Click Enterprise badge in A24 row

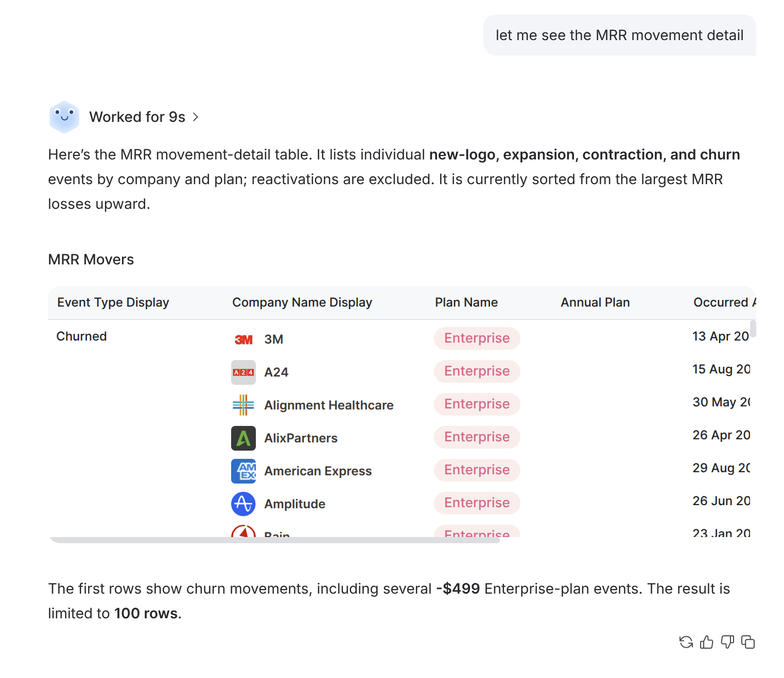pos(477,371)
